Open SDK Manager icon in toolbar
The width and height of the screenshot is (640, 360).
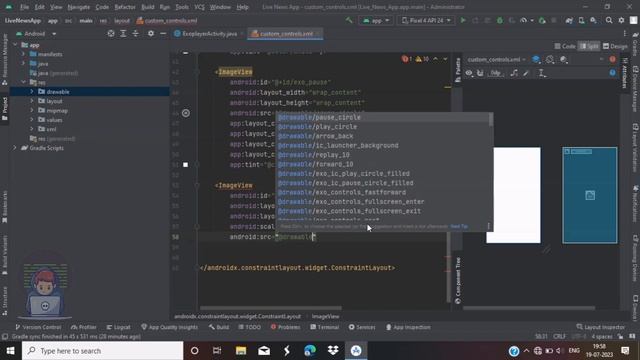(x=593, y=20)
